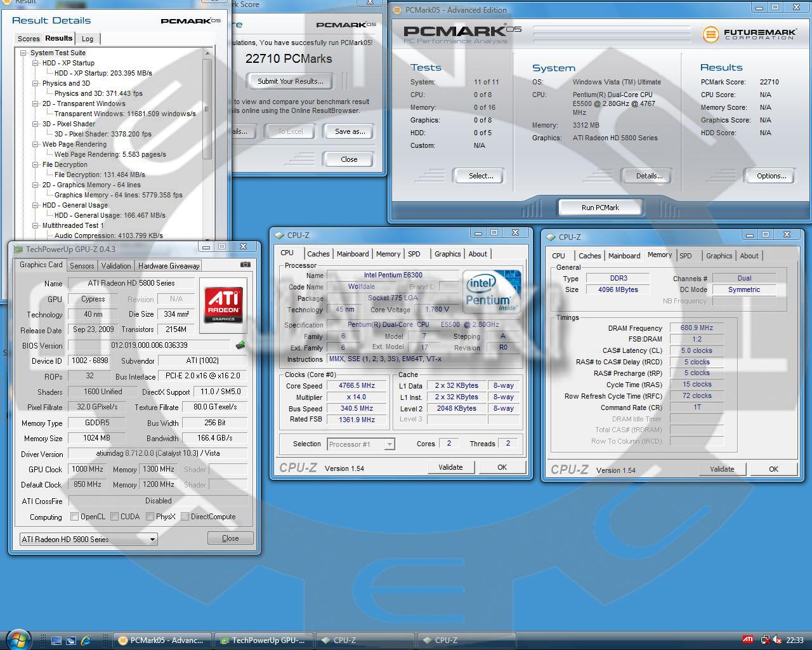Launch Internet Explorer from quick launch
Viewport: 812px width, 650px height.
point(86,640)
